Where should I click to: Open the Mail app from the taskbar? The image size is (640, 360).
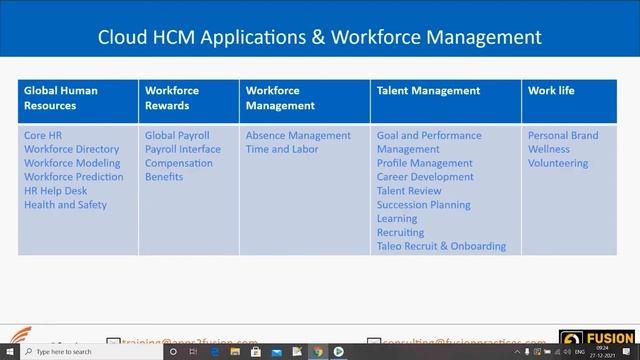[x=277, y=351]
